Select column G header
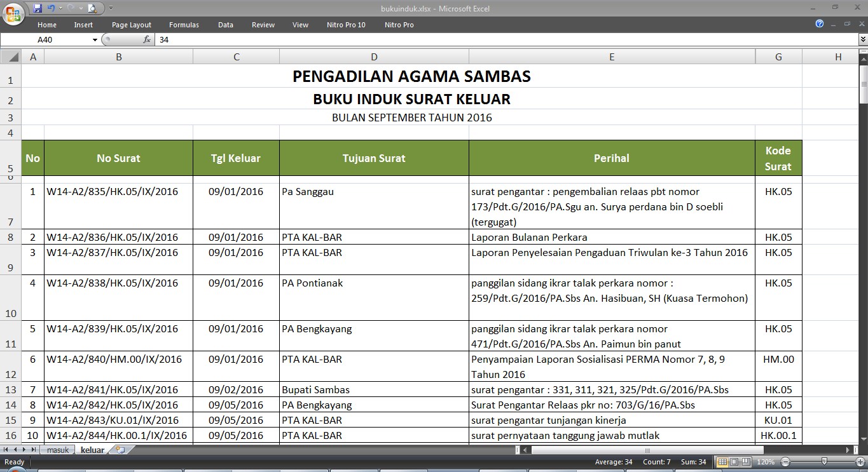The width and height of the screenshot is (868, 472). (778, 57)
